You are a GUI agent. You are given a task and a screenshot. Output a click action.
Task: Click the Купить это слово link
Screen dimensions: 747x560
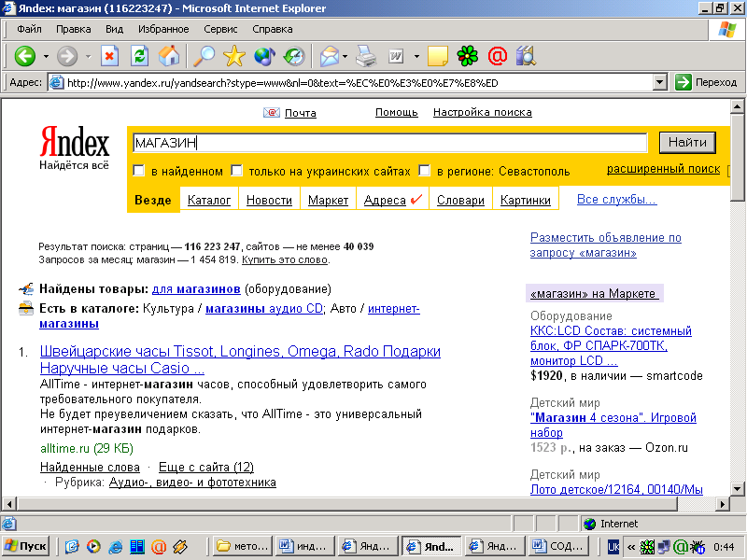tap(285, 260)
